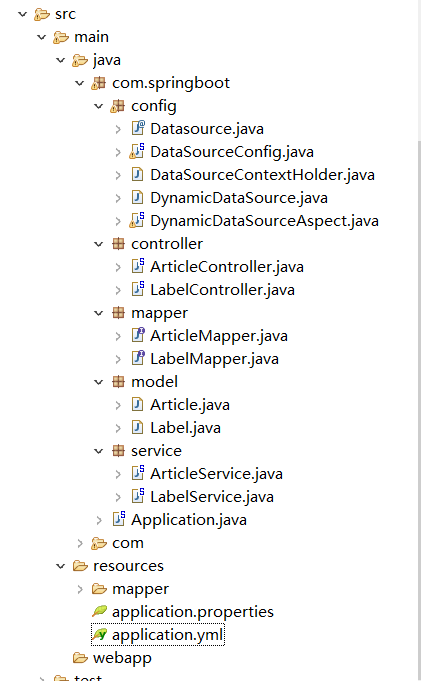
Task: Expand Application.java arrow
Action: coord(99,520)
